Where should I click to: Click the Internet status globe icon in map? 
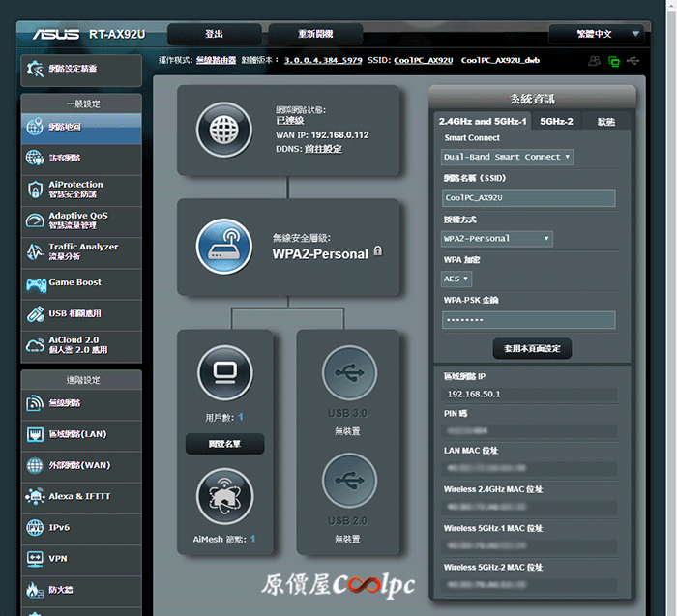click(224, 130)
